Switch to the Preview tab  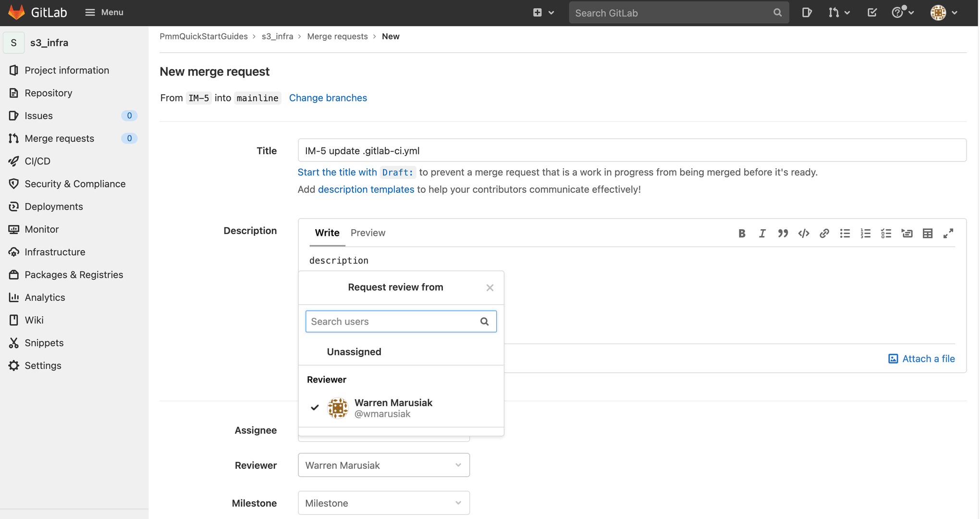[367, 232]
